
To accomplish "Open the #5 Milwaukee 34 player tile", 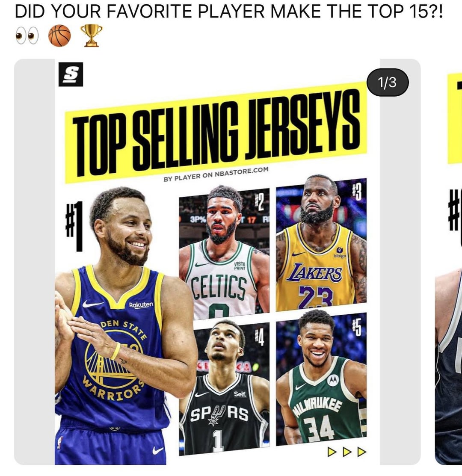I will tap(321, 379).
